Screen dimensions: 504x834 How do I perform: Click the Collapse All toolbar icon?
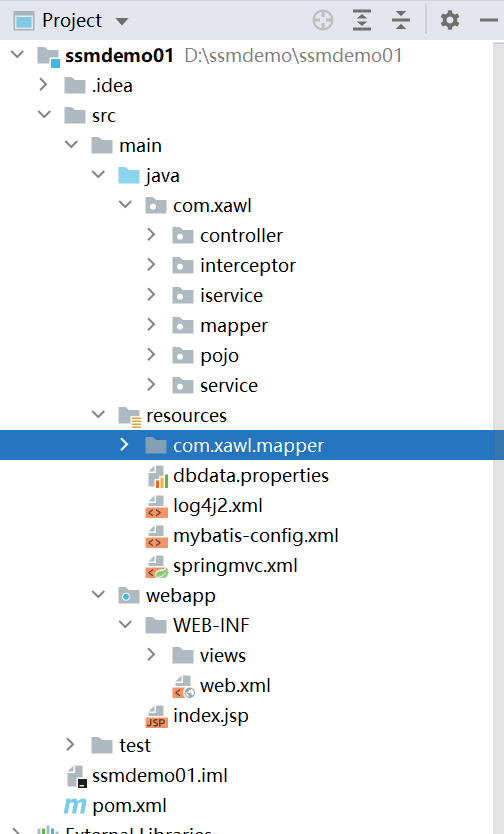pos(401,20)
